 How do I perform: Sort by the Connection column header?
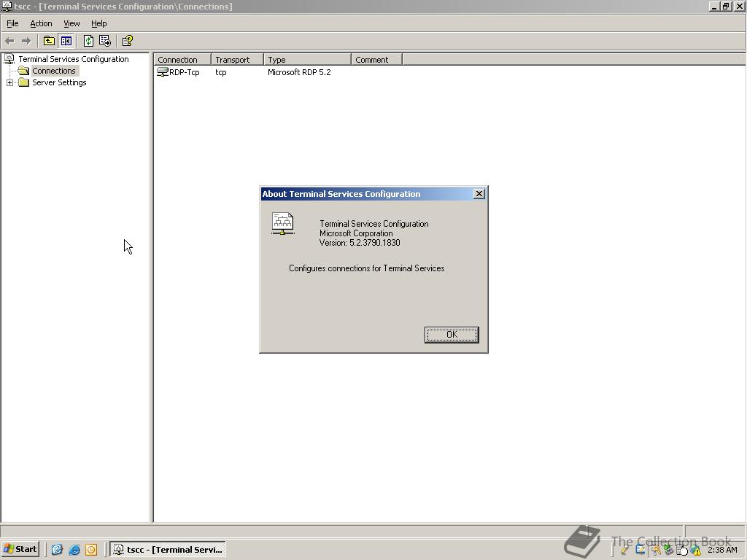pyautogui.click(x=182, y=60)
